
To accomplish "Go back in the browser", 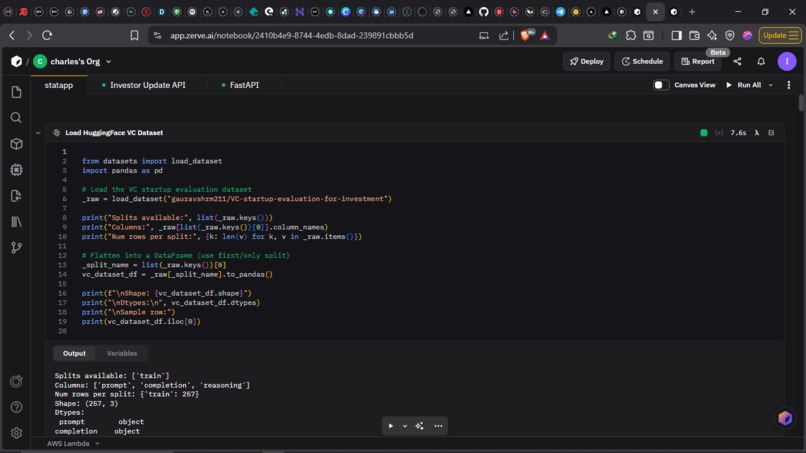I will tap(12, 35).
